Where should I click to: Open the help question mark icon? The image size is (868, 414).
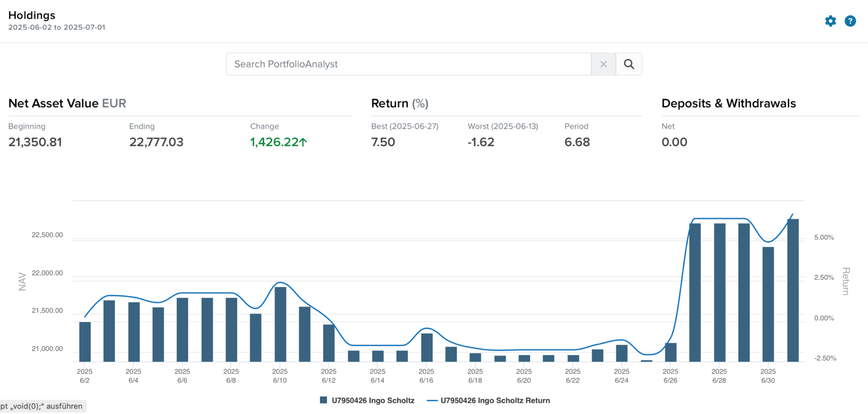pyautogui.click(x=850, y=21)
